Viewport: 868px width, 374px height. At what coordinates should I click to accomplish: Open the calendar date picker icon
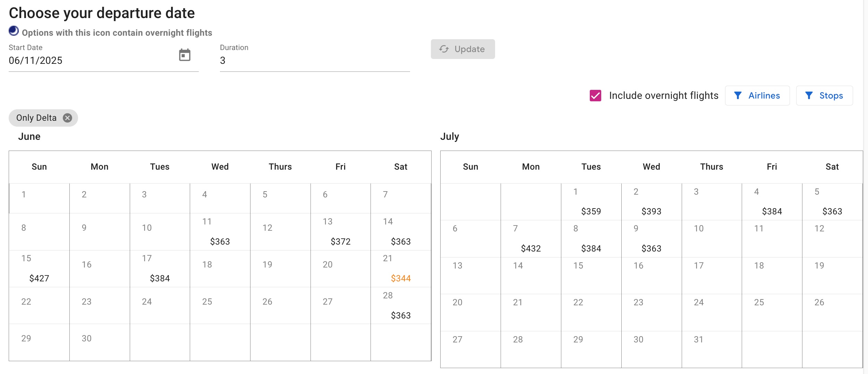[184, 55]
